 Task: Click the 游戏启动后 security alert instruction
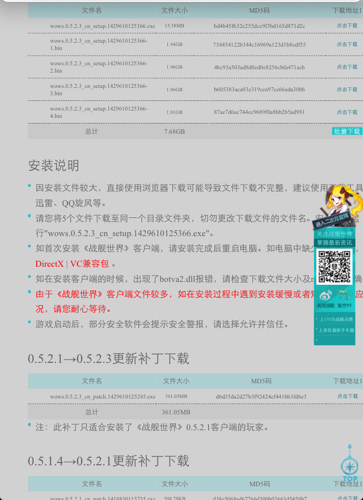click(x=162, y=324)
